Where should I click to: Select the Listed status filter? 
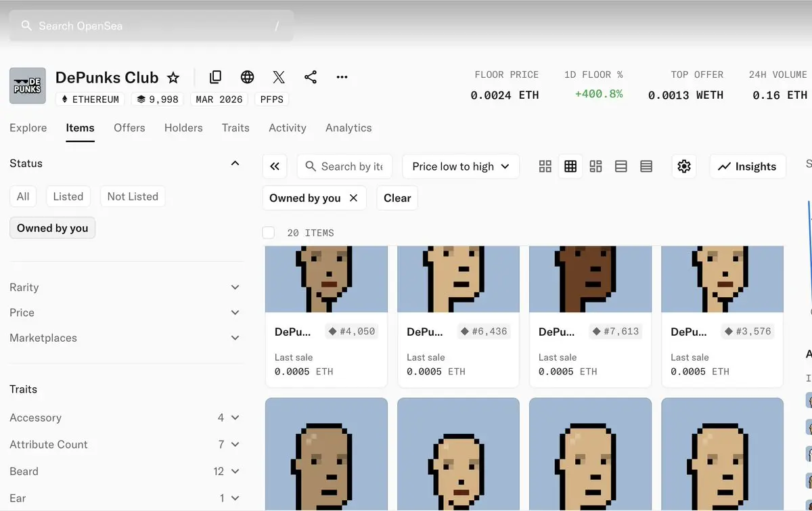tap(68, 196)
